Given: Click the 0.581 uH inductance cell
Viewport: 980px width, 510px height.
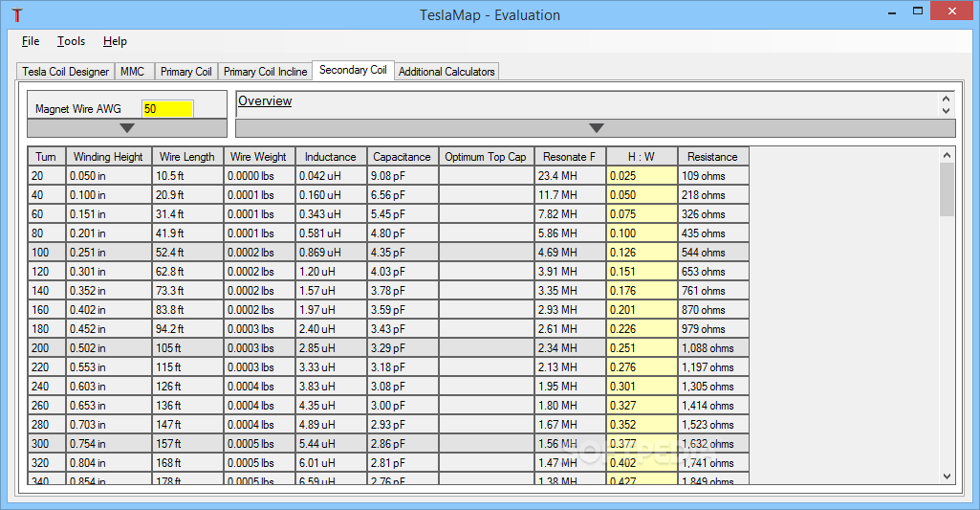Looking at the screenshot, I should click(x=331, y=233).
